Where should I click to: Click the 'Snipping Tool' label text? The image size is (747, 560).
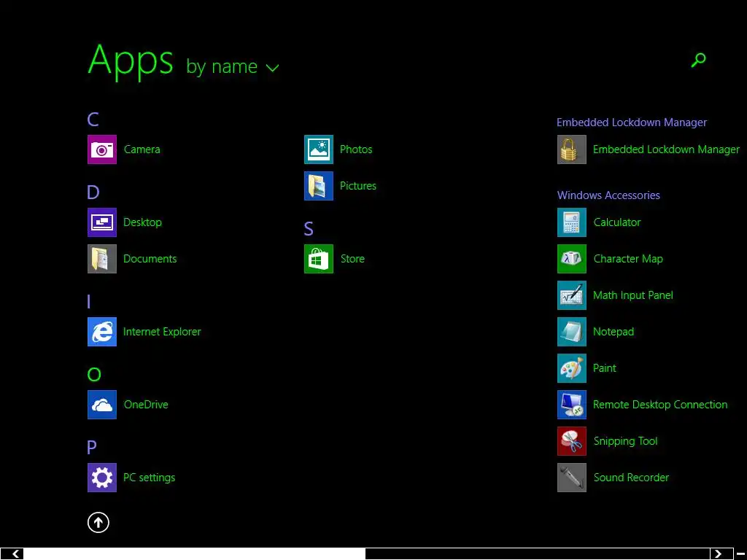click(x=625, y=441)
